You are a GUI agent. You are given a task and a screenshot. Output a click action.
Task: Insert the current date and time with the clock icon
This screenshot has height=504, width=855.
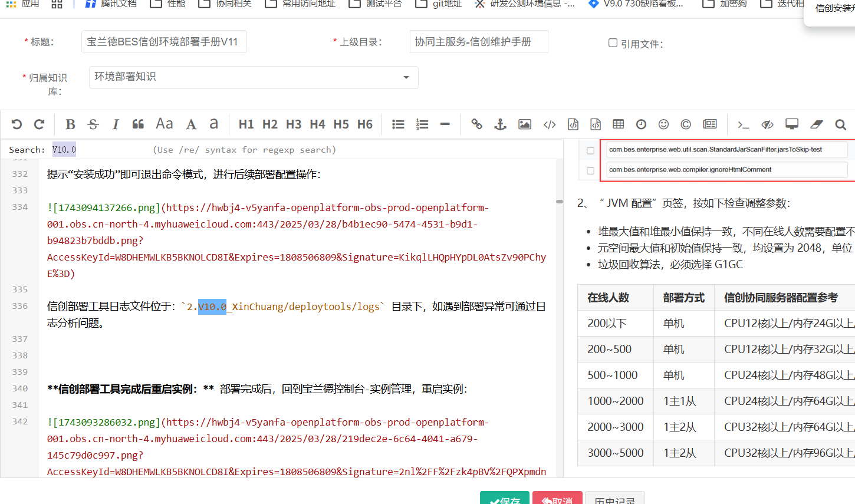[x=641, y=124]
